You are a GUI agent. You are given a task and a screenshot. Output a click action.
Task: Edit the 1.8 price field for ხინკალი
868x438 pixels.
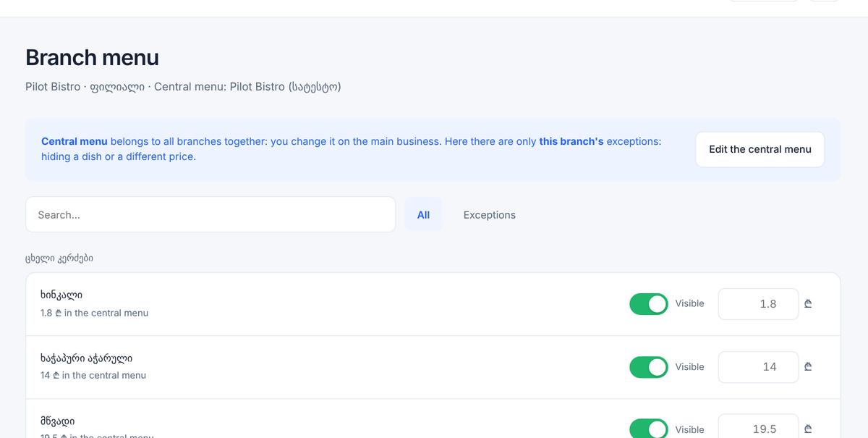pos(758,304)
